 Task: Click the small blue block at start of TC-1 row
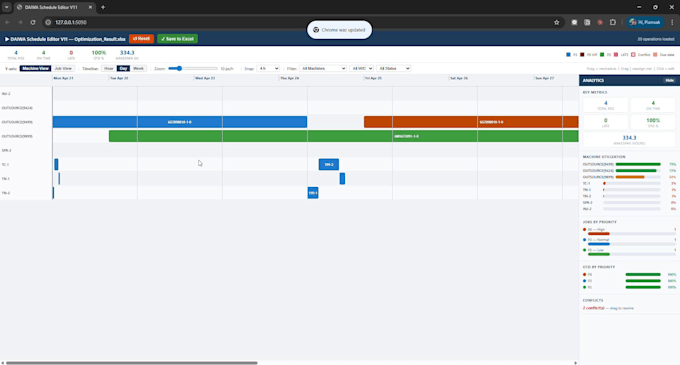point(56,164)
